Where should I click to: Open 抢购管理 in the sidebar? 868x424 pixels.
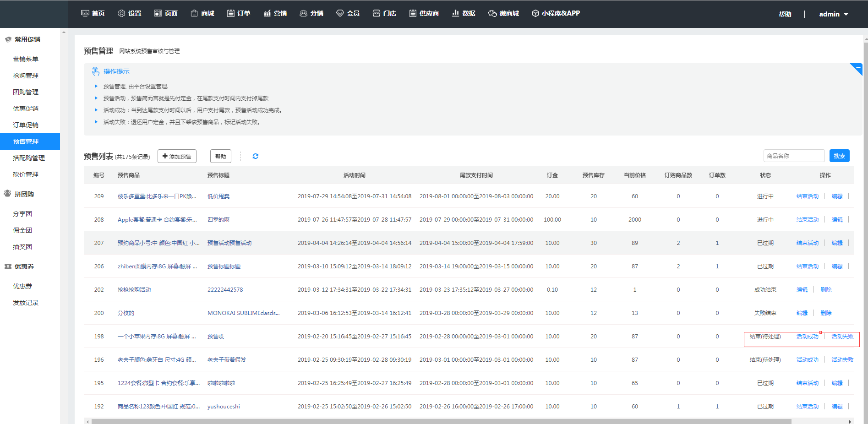pos(26,76)
